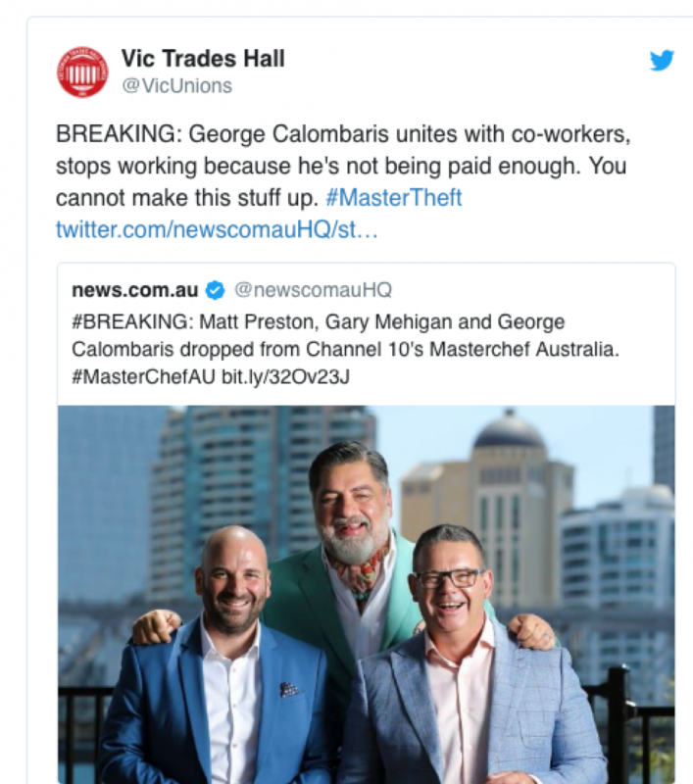Open the photo of the three judges
This screenshot has height=784, width=693.
tap(366, 595)
